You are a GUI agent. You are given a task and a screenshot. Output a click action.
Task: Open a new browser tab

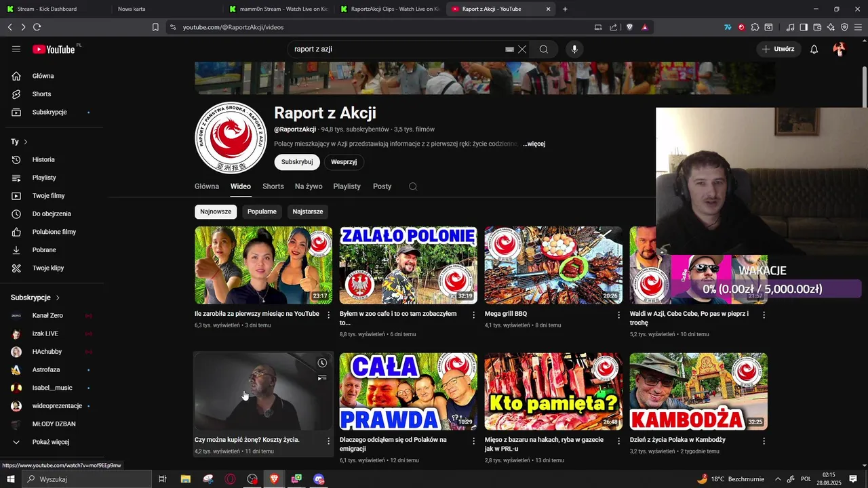pyautogui.click(x=565, y=9)
